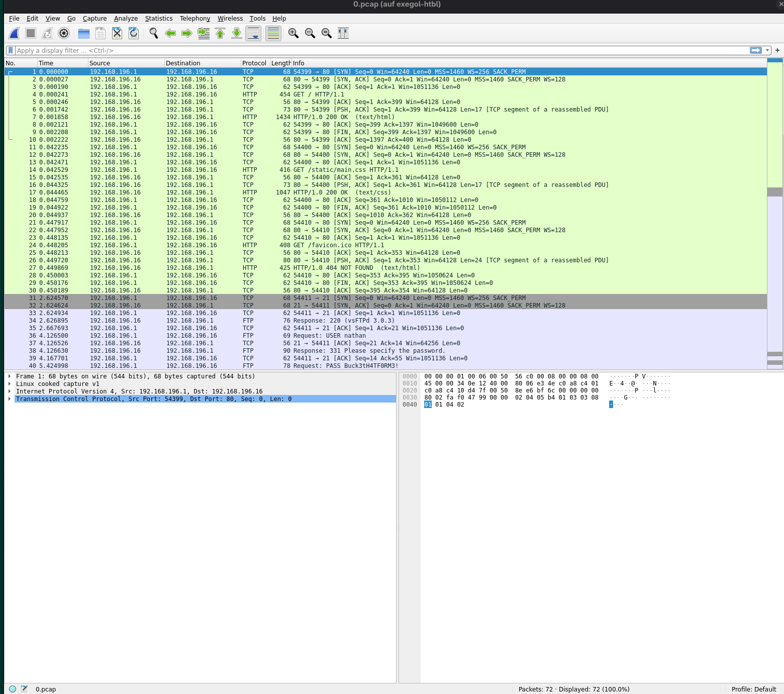Edit capture comments with pencil icon
Viewport: 784px width, 694px height.
pos(24,689)
